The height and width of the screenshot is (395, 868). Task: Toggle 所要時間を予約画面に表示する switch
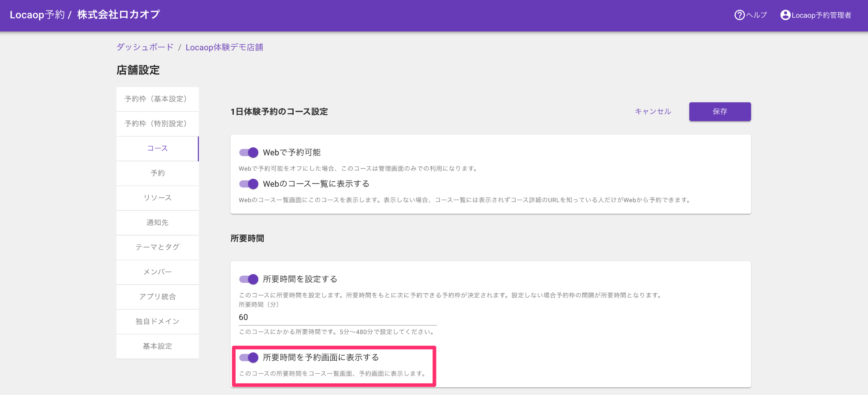pos(249,357)
